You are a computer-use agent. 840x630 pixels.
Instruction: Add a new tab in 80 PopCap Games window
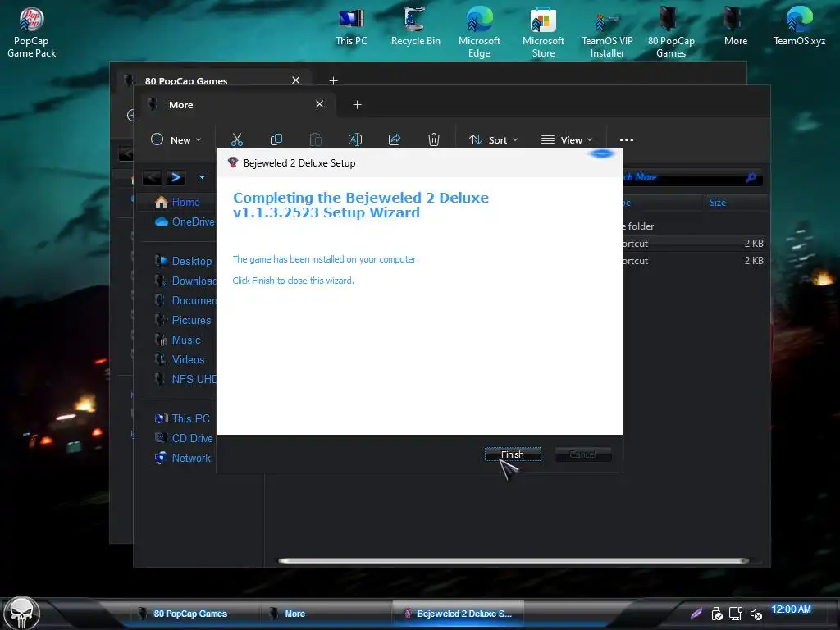(333, 81)
